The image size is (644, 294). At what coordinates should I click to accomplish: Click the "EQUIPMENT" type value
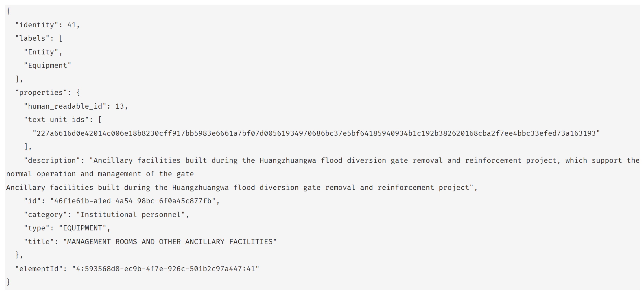(x=83, y=228)
